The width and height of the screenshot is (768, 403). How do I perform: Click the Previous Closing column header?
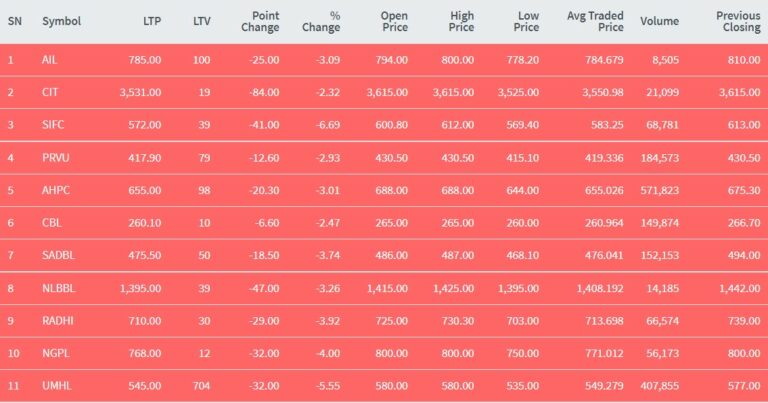pyautogui.click(x=738, y=22)
